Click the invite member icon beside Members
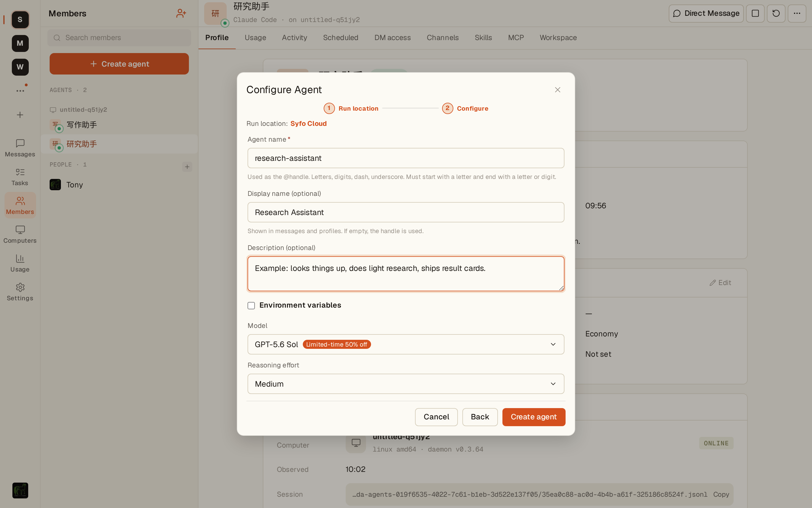This screenshot has height=508, width=812. (181, 14)
